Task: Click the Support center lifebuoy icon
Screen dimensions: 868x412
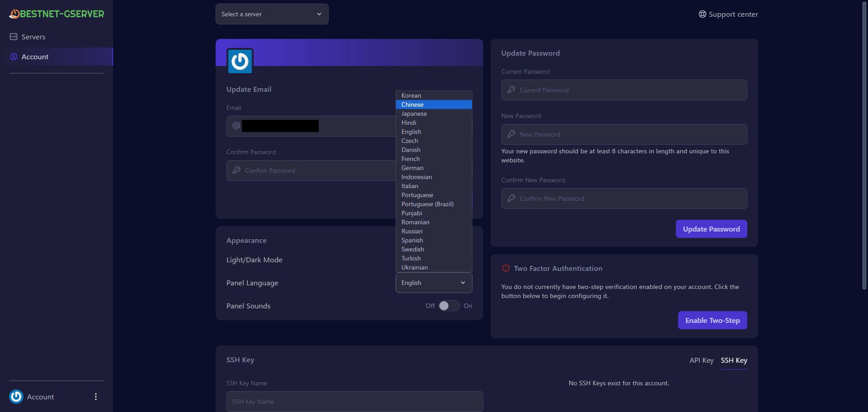Action: pyautogui.click(x=702, y=14)
